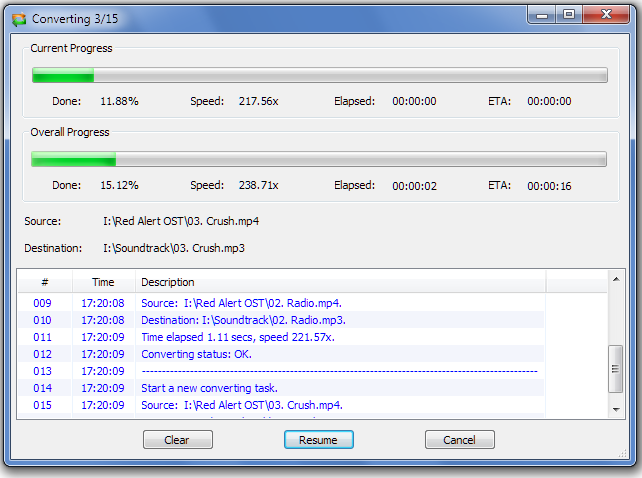Click the Description column header

click(340, 282)
